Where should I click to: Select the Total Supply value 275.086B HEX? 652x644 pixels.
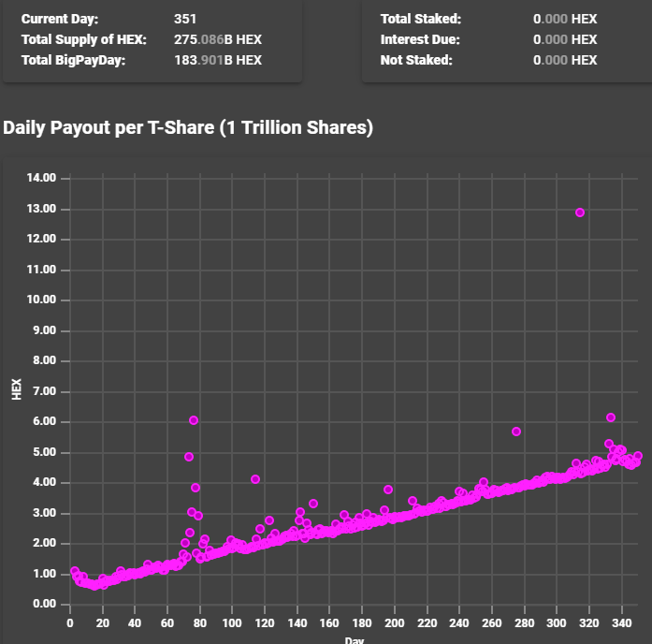pos(218,39)
